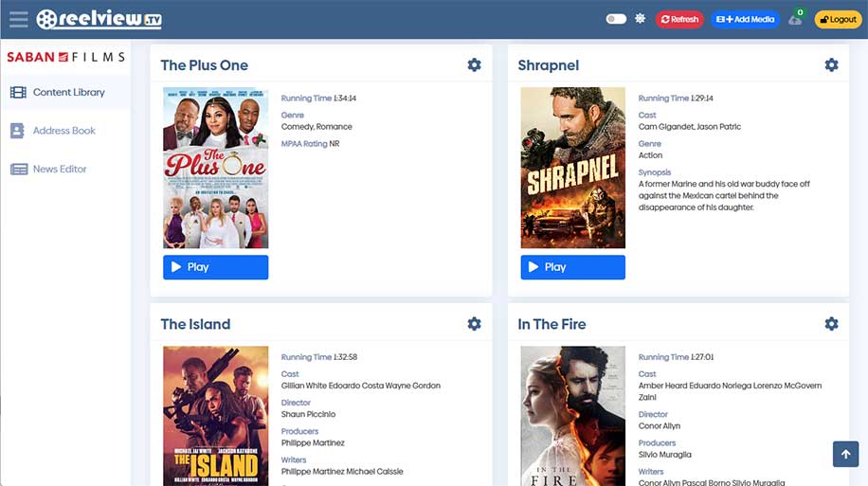Viewport: 868px width, 486px height.
Task: Open the hamburger menu icon
Action: [18, 19]
